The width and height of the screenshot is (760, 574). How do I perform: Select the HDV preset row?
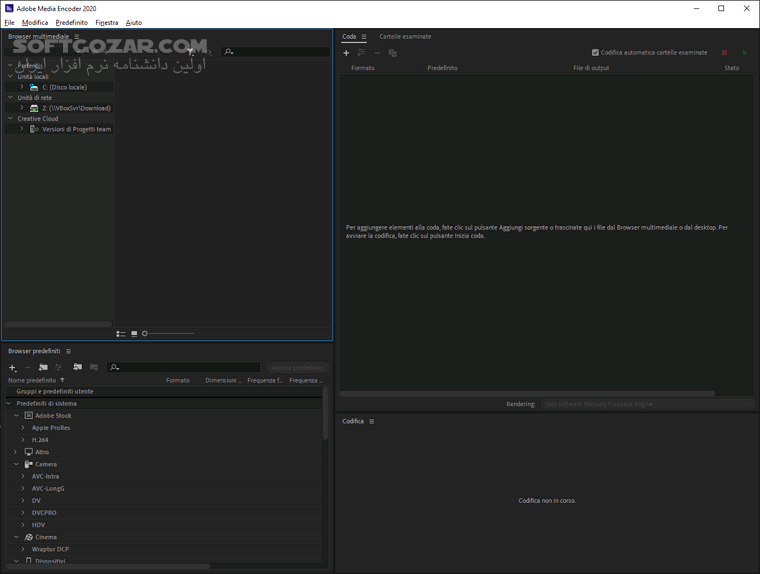tap(164, 525)
